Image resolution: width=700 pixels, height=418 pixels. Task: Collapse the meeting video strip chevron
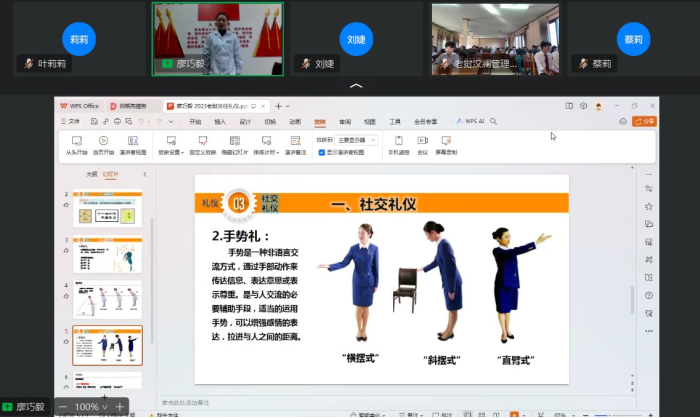[x=355, y=87]
